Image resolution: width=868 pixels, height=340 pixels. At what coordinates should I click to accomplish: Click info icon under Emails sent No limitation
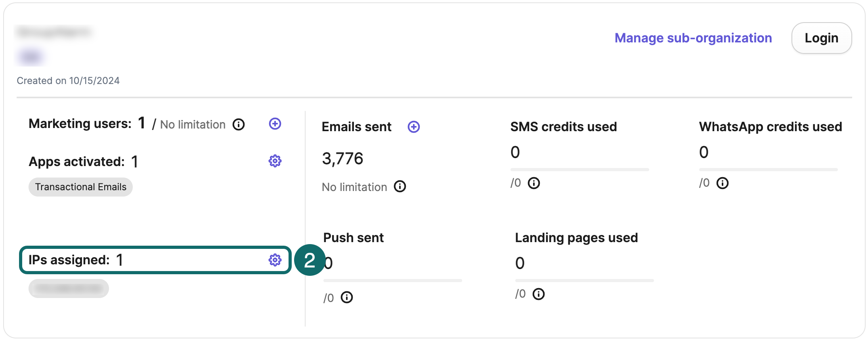point(400,186)
